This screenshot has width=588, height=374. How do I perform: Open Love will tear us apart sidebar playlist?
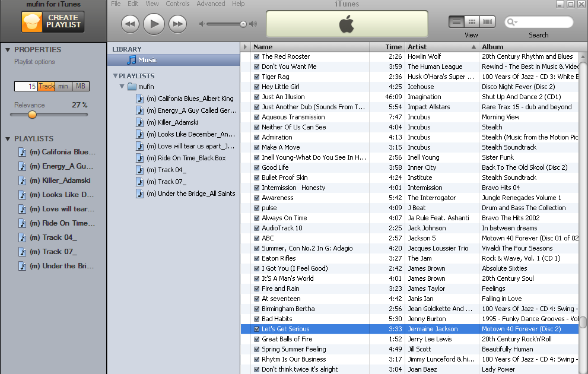click(x=185, y=146)
